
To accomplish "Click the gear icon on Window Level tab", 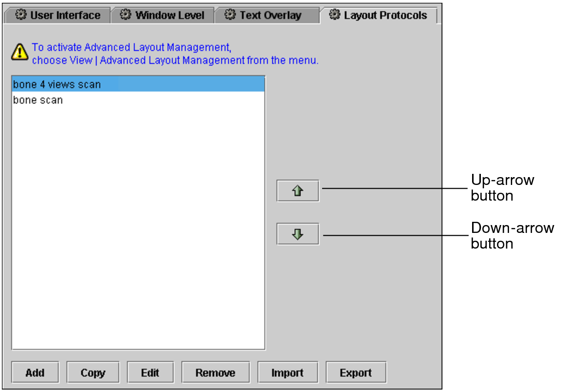I will 126,15.
